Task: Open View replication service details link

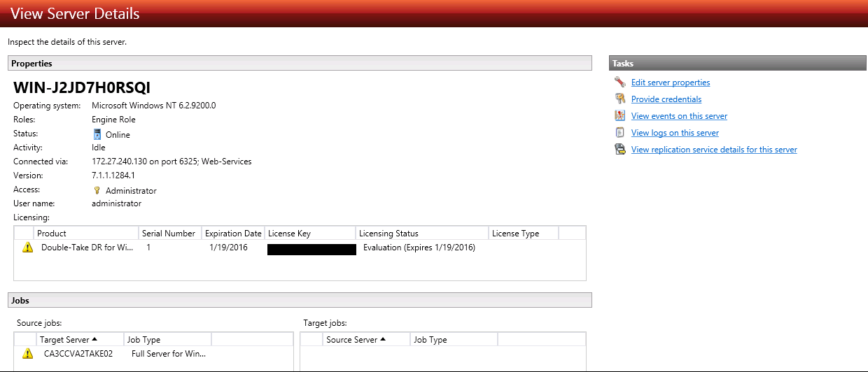Action: click(714, 150)
